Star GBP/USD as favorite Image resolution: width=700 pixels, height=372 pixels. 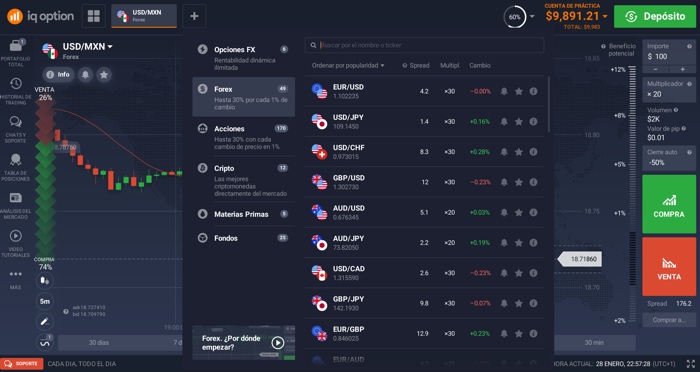519,182
